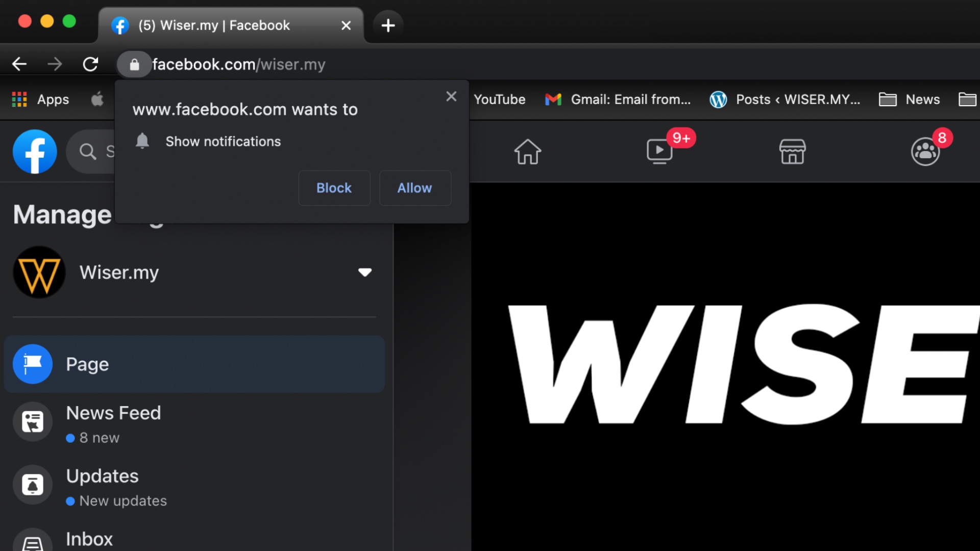The image size is (980, 551).
Task: Click the site lock icon in address bar
Action: [x=134, y=65]
